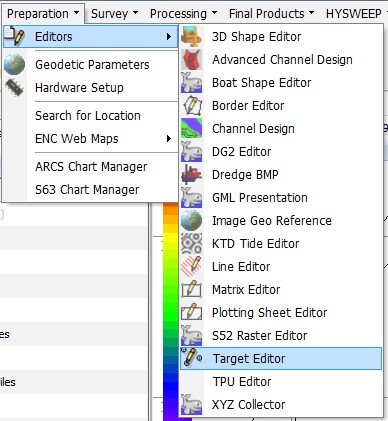Screen dimensions: 388x421
Task: Click the Processing menu dropdown arrow
Action: click(214, 13)
